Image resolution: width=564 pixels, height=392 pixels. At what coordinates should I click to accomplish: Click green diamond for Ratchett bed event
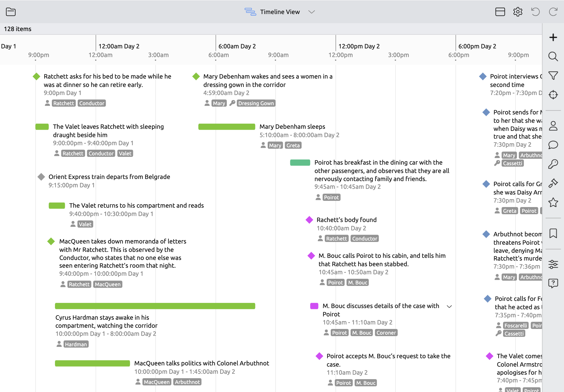pyautogui.click(x=36, y=76)
